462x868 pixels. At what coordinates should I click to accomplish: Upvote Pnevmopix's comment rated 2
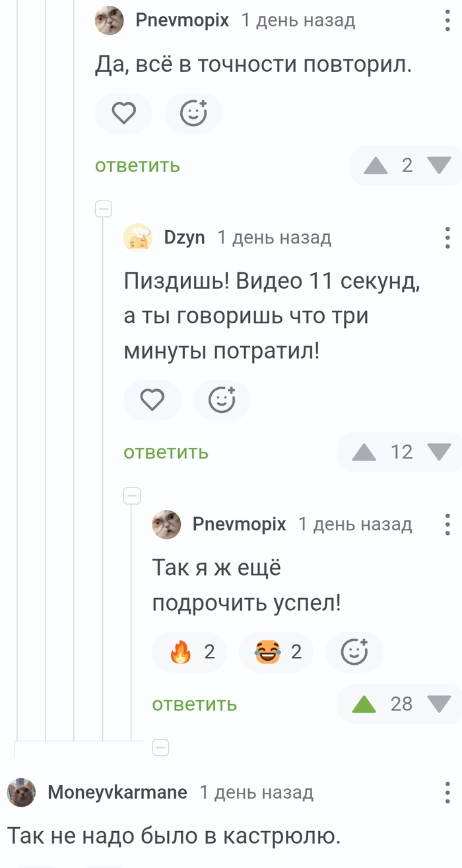pyautogui.click(x=376, y=165)
